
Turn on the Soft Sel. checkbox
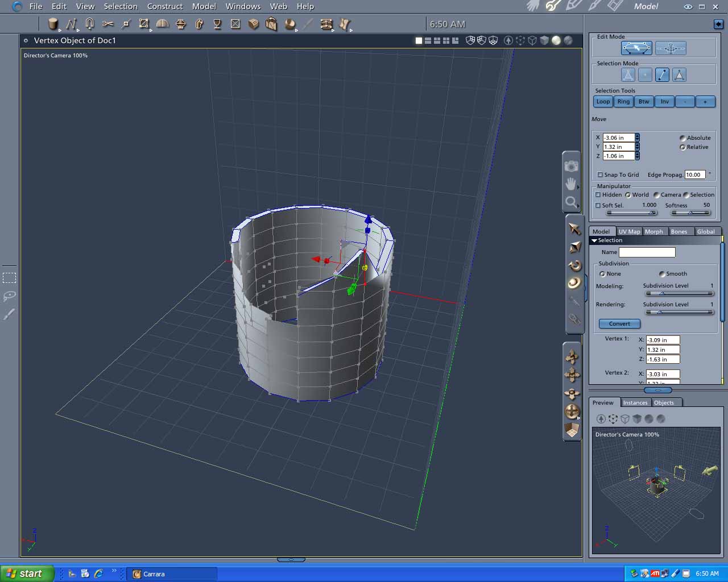[x=598, y=206]
